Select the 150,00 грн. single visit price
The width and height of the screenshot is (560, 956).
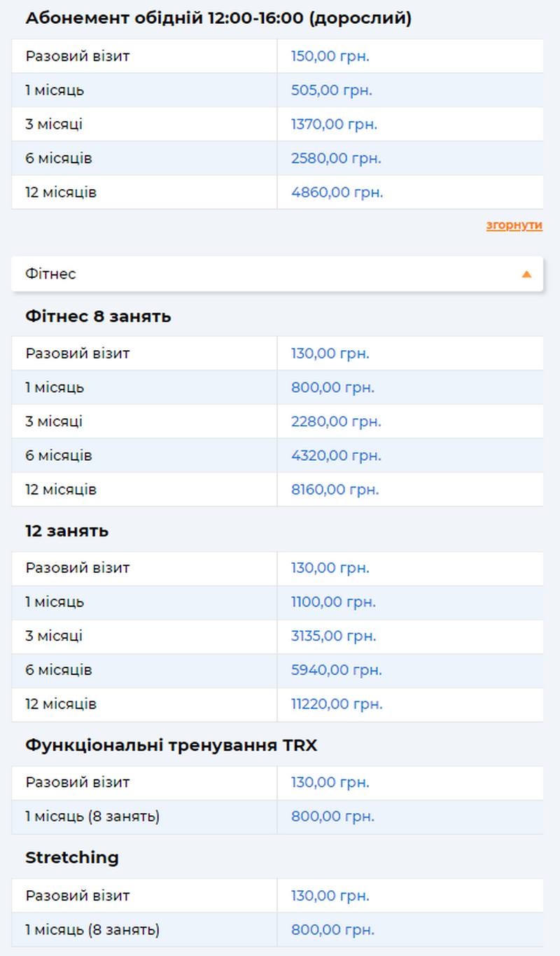[330, 56]
